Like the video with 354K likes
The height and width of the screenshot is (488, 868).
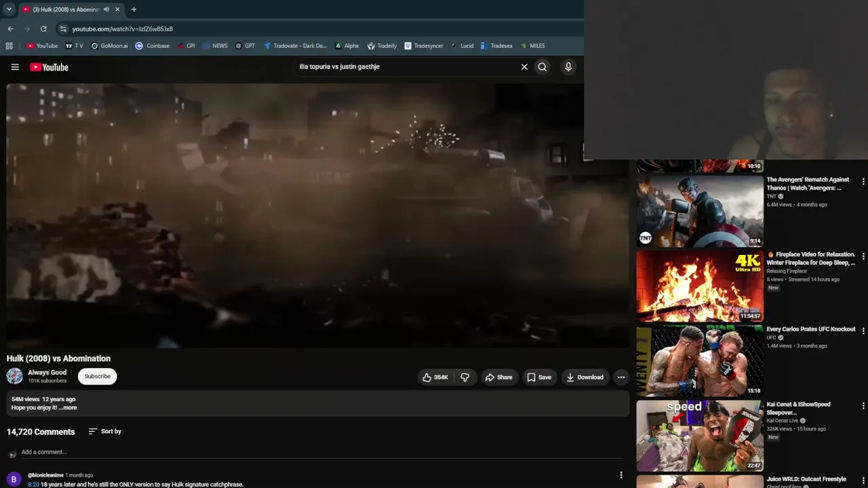435,378
